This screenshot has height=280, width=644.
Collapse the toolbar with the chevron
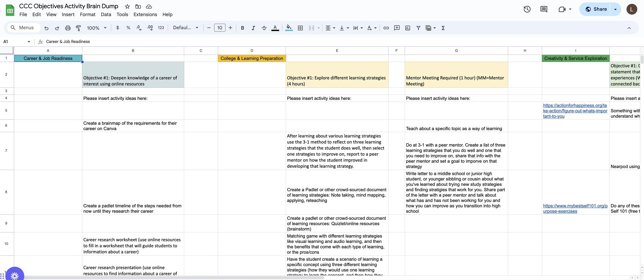click(629, 28)
